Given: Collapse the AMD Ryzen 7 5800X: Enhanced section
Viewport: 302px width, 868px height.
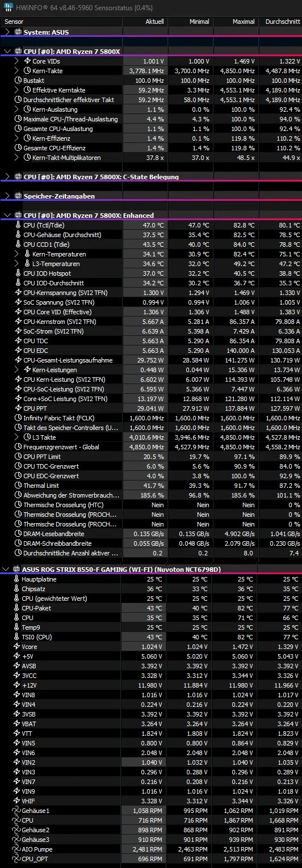Looking at the screenshot, I should click(7, 216).
